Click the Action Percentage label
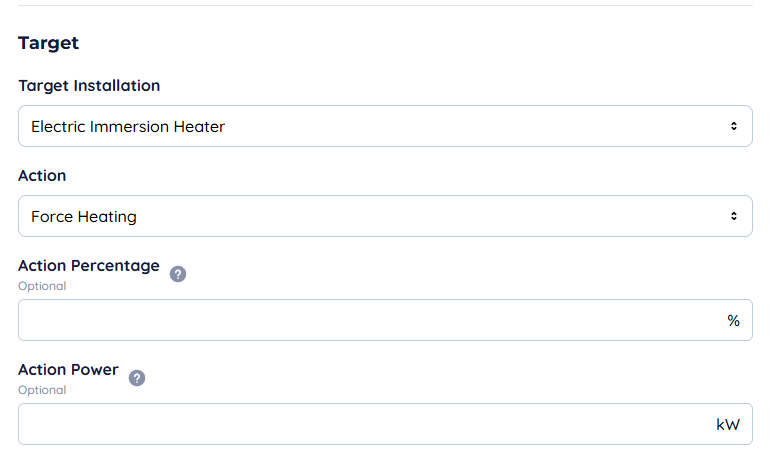This screenshot has width=780, height=469. [x=89, y=266]
